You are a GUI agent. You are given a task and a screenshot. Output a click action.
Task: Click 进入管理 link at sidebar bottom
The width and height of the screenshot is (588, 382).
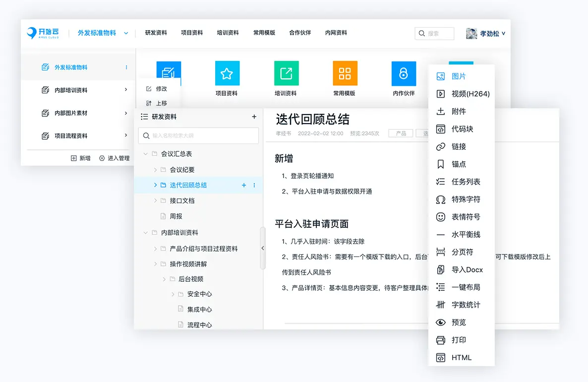[x=115, y=158]
